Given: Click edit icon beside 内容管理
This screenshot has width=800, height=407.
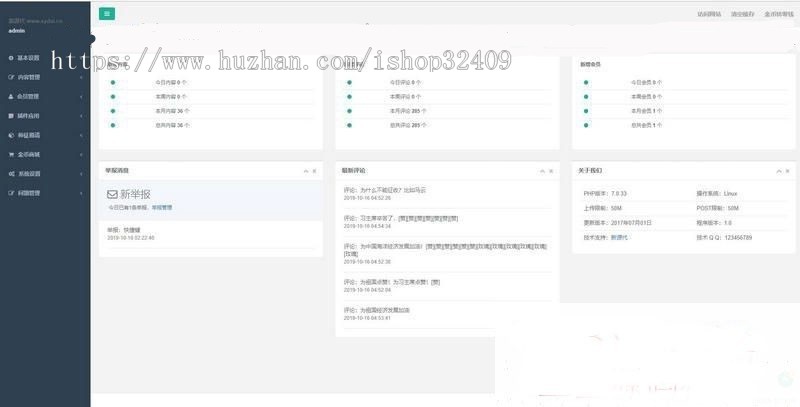Looking at the screenshot, I should (11, 78).
